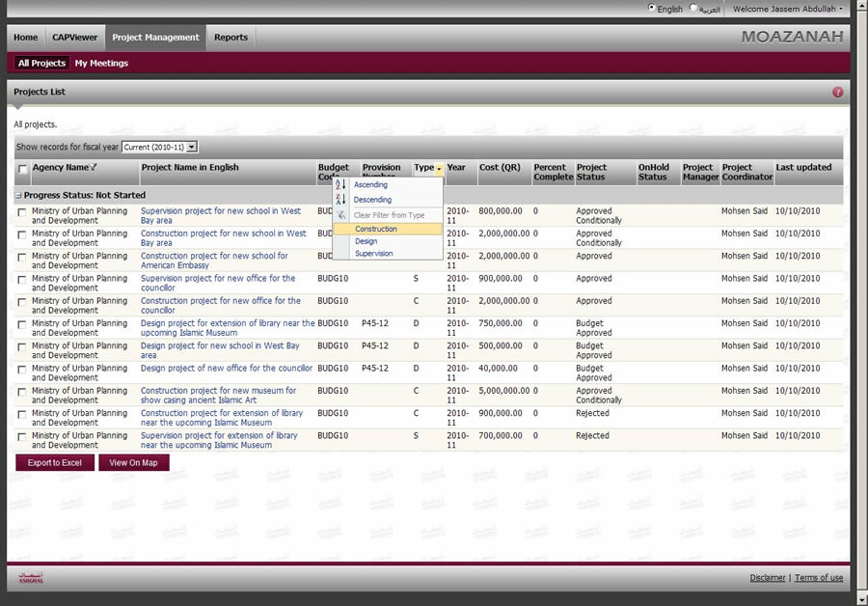Check the Construction new museum project row
This screenshot has height=606, width=868.
pos(21,392)
